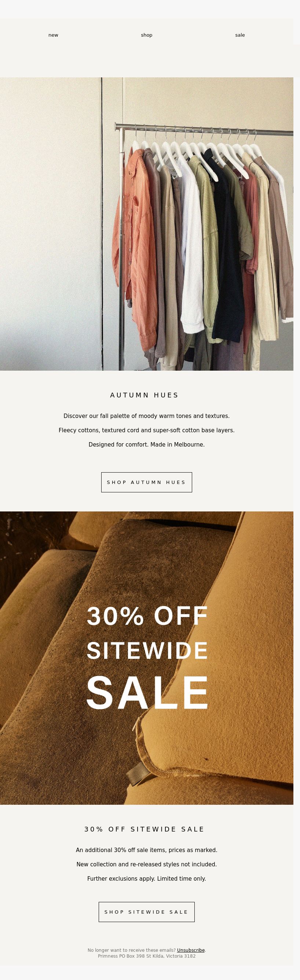Click the '30% OFF SITEWIDE SALE' heading
The width and height of the screenshot is (300, 980).
tap(144, 829)
